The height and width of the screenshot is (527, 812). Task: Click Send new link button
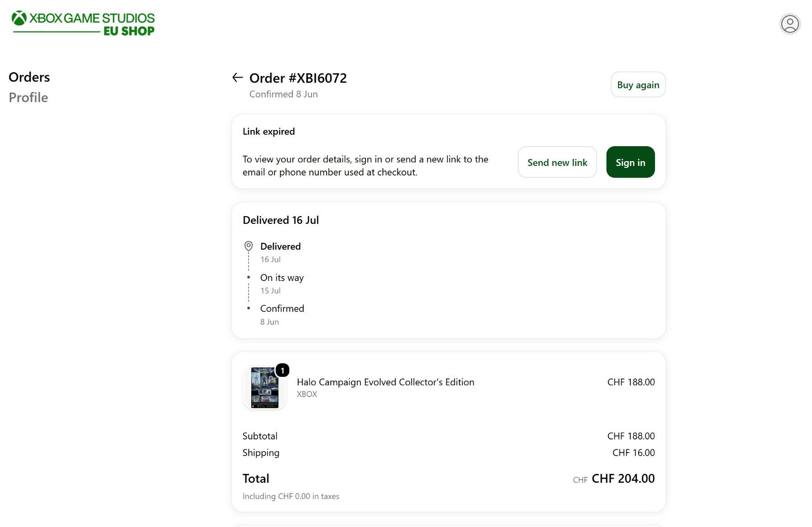[557, 162]
